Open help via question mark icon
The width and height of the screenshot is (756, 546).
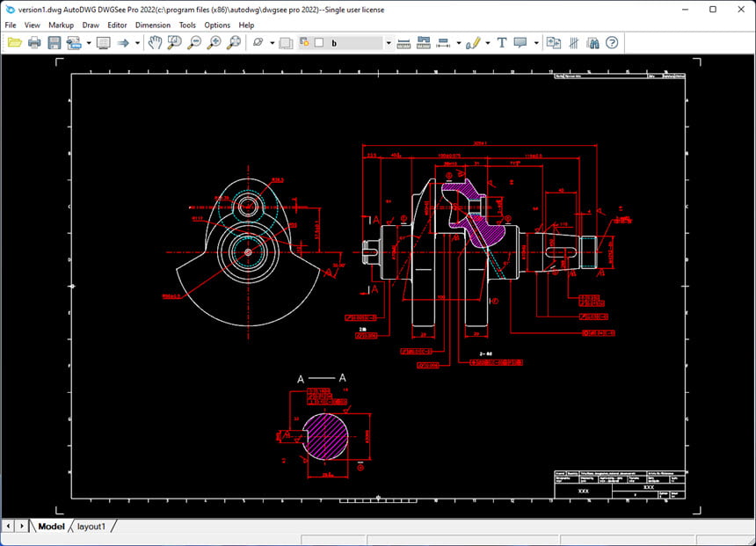click(612, 43)
